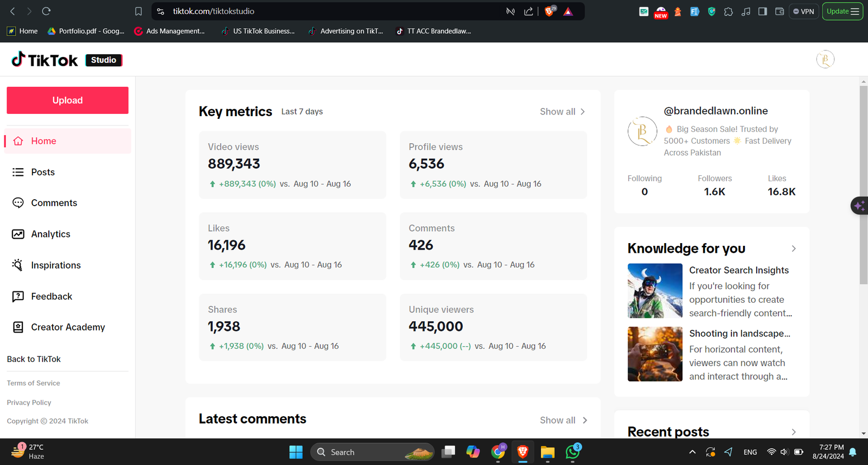Toggle the browser sidebar panel icon
868x465 pixels.
pyautogui.click(x=762, y=11)
